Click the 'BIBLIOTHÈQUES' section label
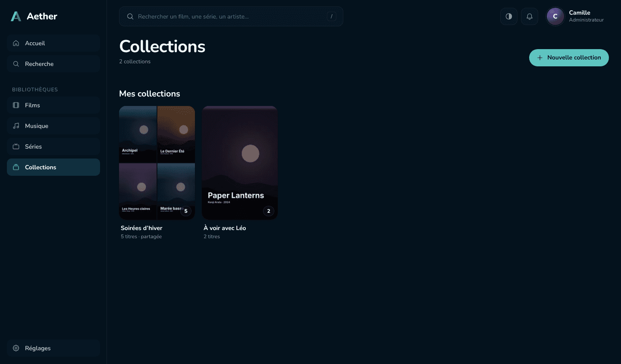Image resolution: width=621 pixels, height=364 pixels. point(35,90)
